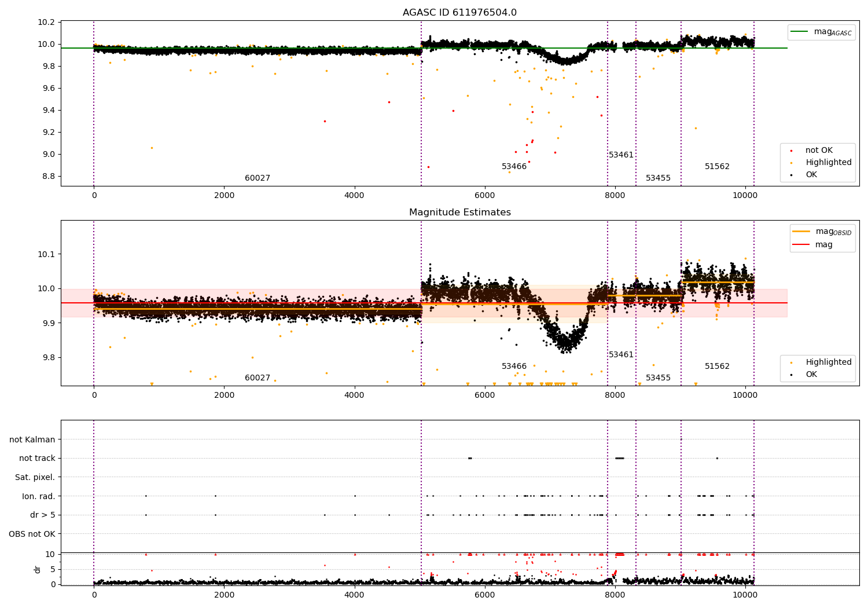868x608 pixels.
Task: Click the 8.8 tick on top plot y-axis
Action: click(x=49, y=177)
